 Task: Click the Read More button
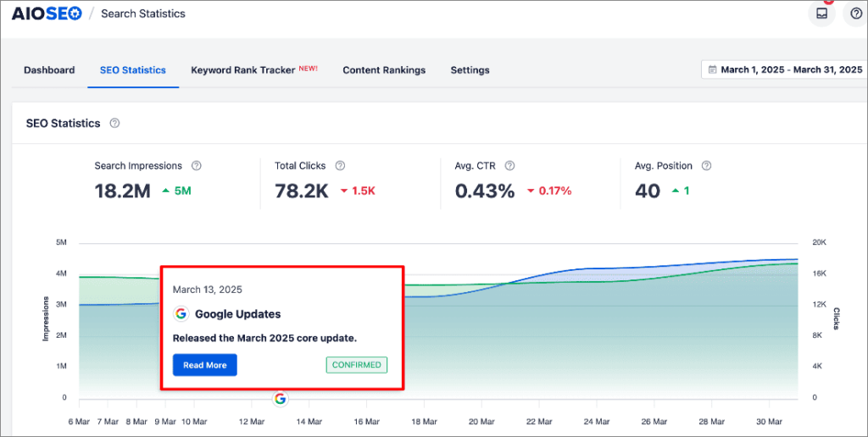click(x=205, y=365)
